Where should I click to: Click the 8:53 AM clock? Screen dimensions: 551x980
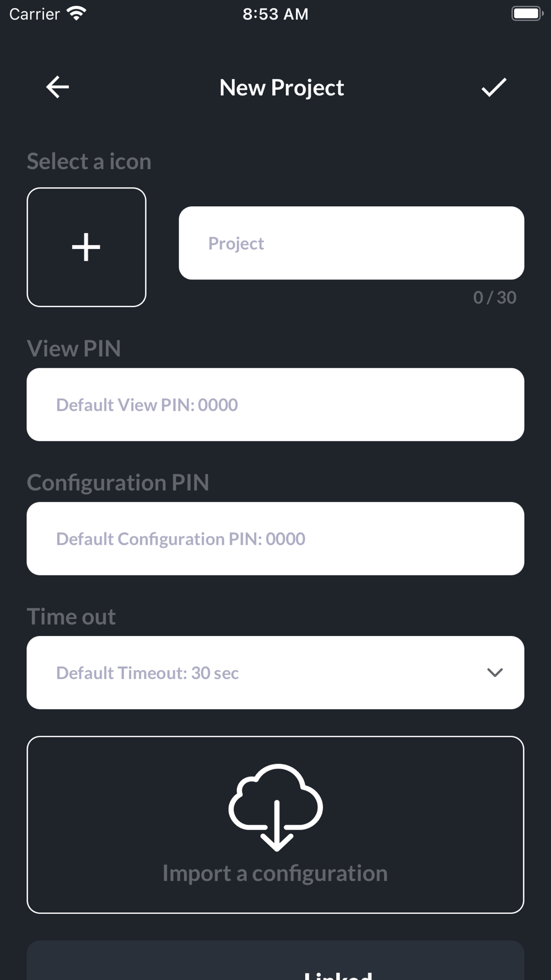point(275,14)
